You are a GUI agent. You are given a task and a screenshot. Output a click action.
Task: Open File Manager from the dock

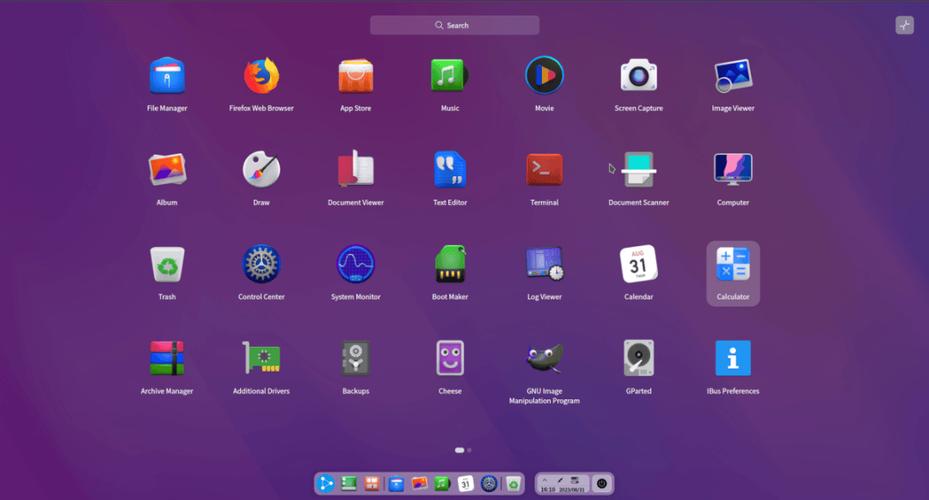396,483
